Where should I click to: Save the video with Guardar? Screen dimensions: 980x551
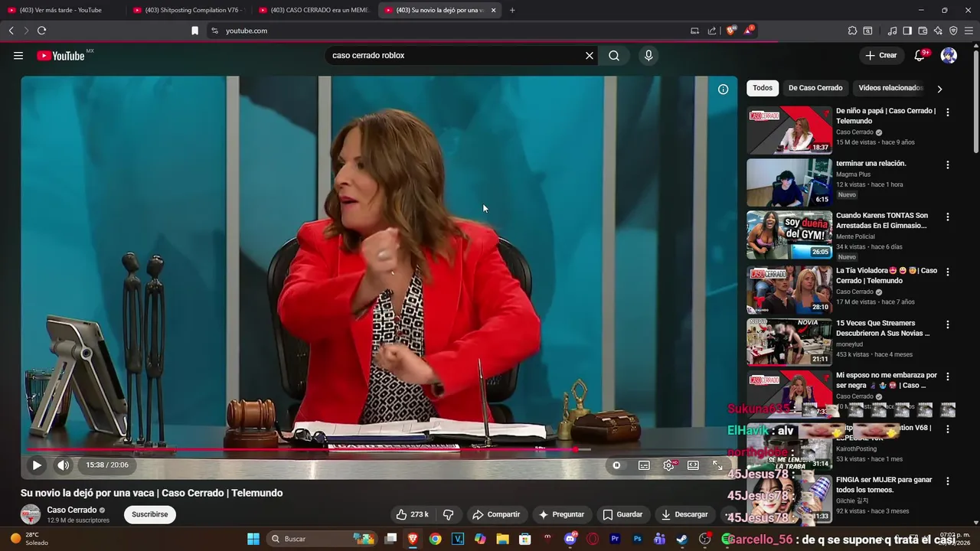[622, 514]
